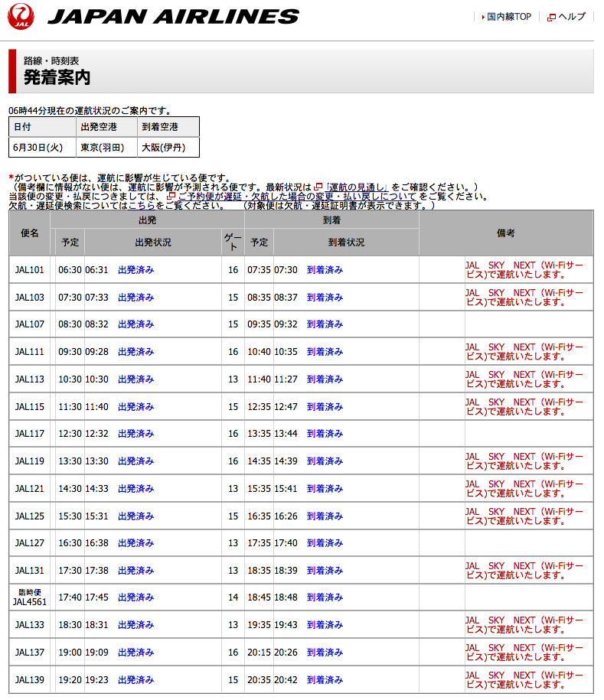Open the ヘルプ help link
The height and width of the screenshot is (700, 604).
click(x=572, y=17)
